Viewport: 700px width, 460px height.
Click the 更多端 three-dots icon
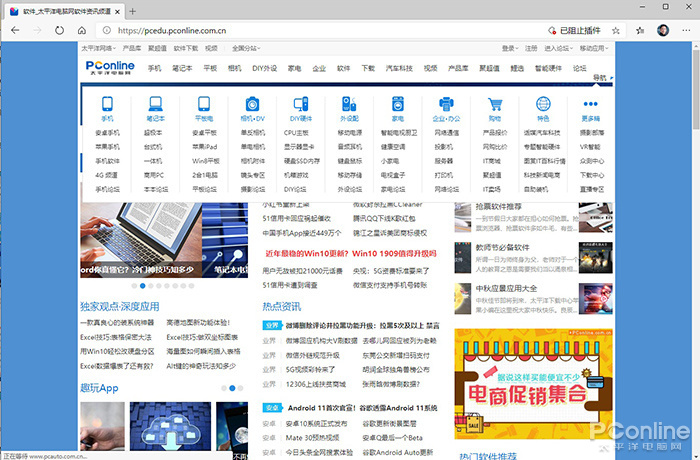point(591,104)
